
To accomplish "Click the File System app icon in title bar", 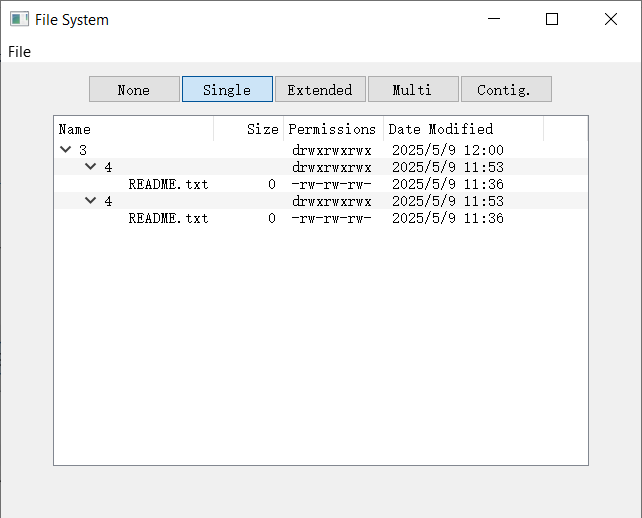I will click(x=19, y=19).
